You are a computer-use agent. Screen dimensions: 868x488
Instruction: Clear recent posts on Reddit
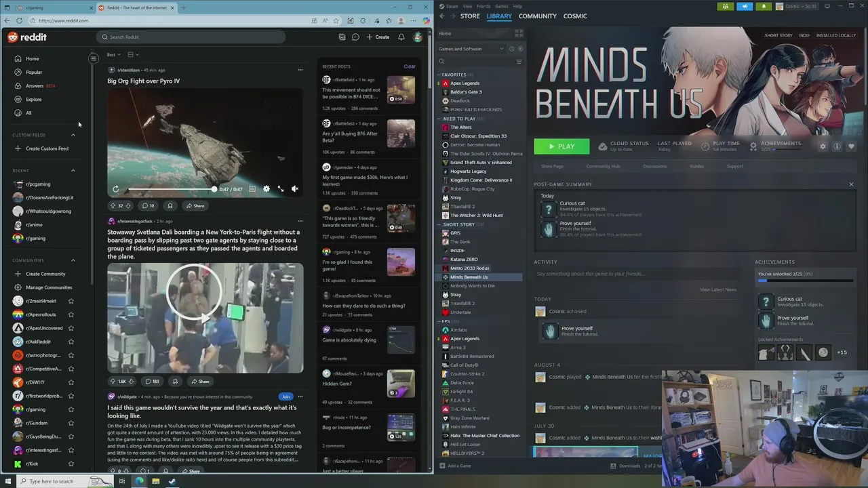tap(410, 66)
